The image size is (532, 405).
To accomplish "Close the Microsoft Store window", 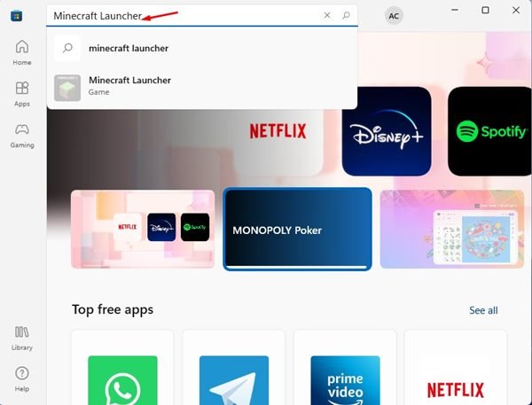I will point(516,10).
